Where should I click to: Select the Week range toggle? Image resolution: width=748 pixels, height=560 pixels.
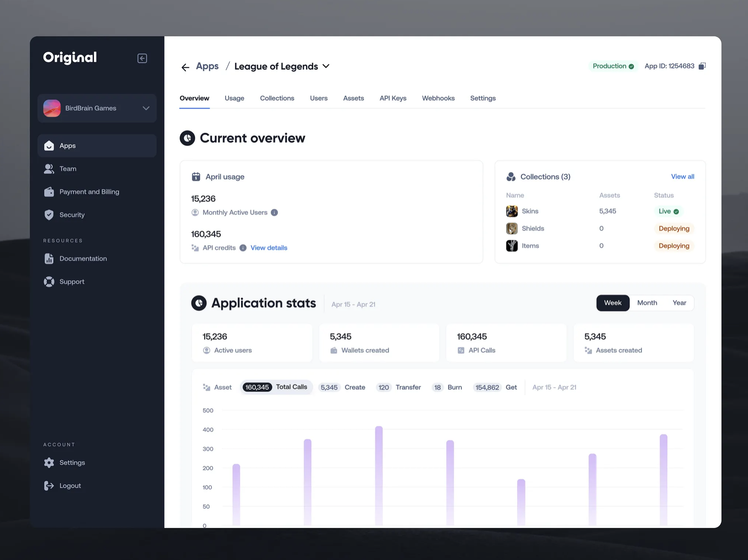tap(613, 303)
